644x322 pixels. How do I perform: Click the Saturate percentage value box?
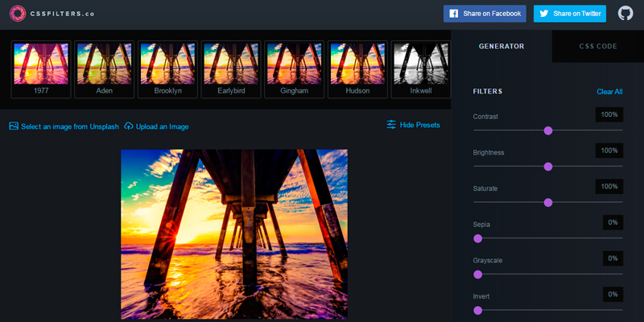pyautogui.click(x=609, y=186)
